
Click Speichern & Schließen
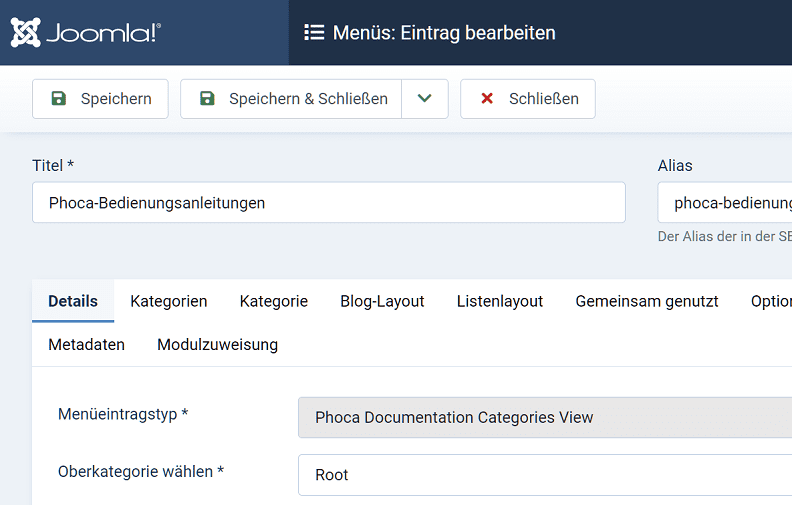291,99
